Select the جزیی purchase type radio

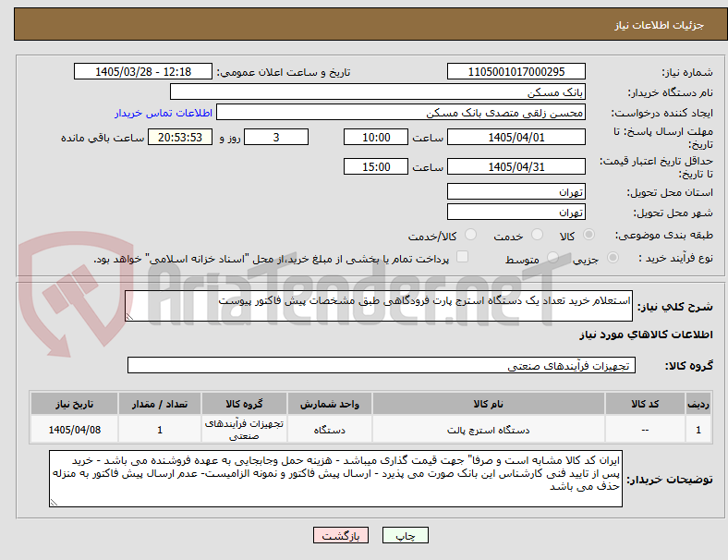click(613, 257)
